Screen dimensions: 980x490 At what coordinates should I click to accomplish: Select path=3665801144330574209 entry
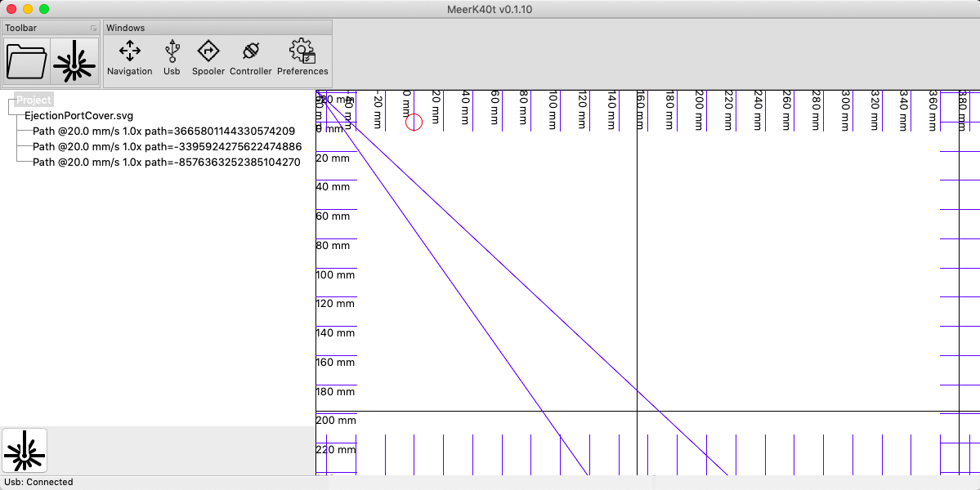tap(163, 131)
